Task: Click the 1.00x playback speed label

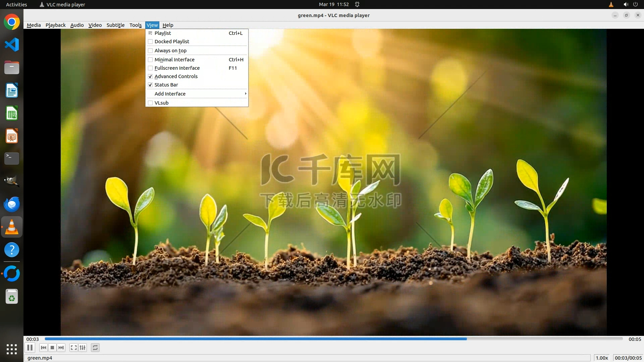Action: tap(602, 358)
